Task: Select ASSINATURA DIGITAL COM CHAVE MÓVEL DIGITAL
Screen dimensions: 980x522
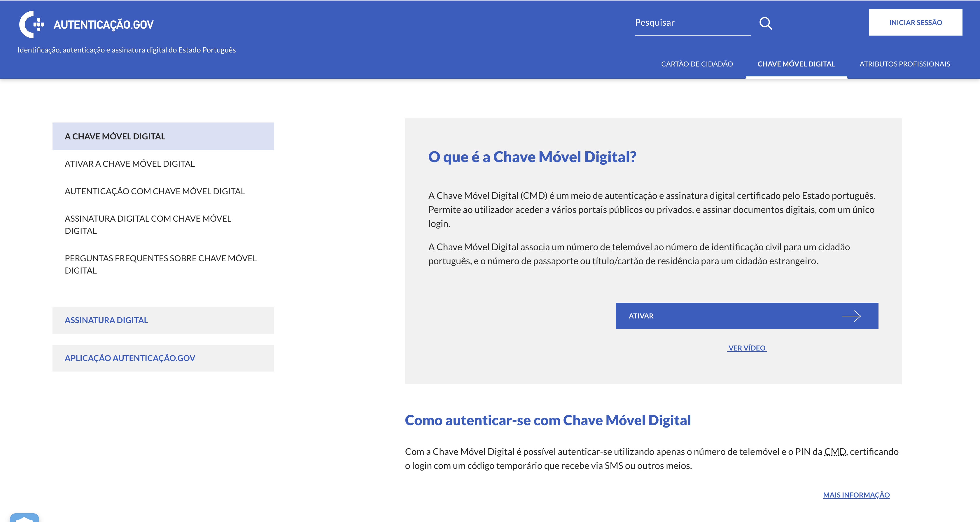Action: coord(148,224)
